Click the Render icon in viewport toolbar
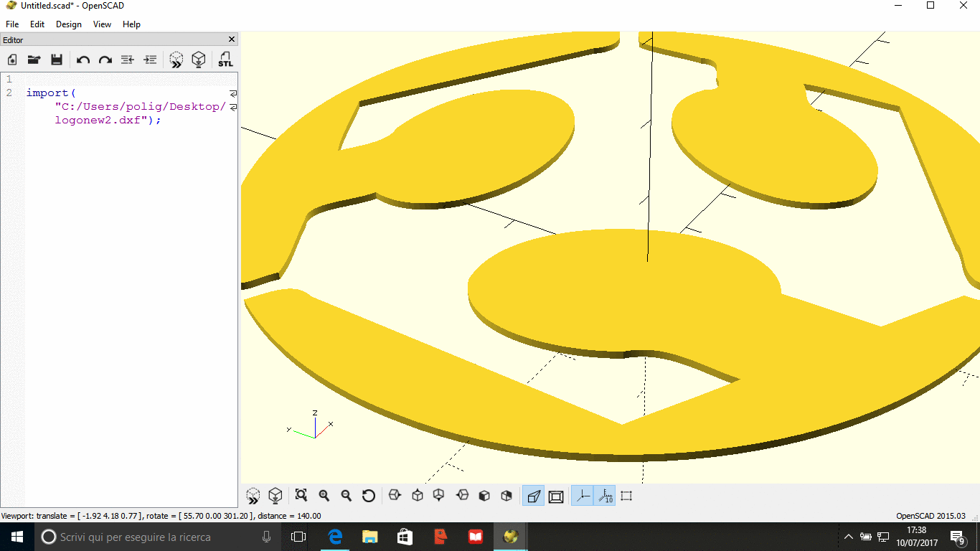The width and height of the screenshot is (980, 551). (275, 496)
